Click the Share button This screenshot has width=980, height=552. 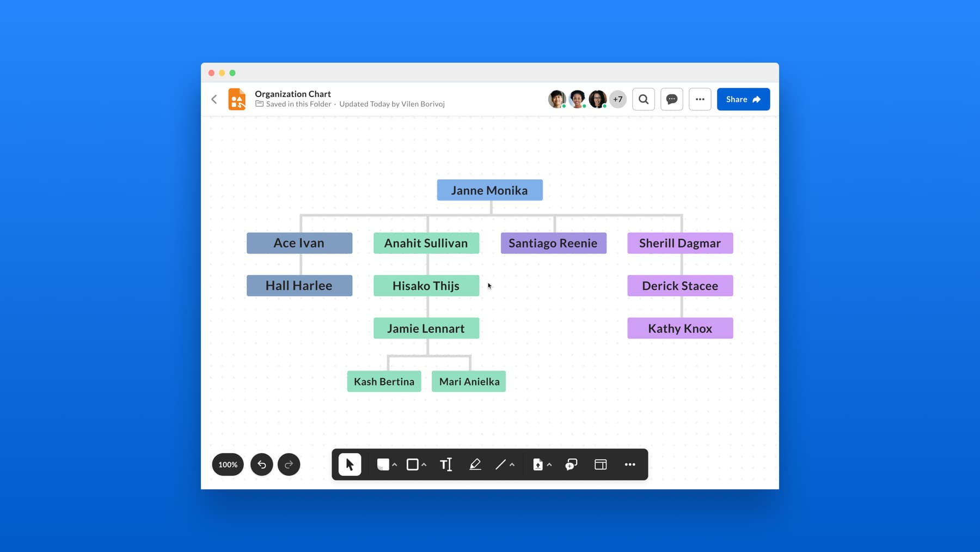point(743,99)
